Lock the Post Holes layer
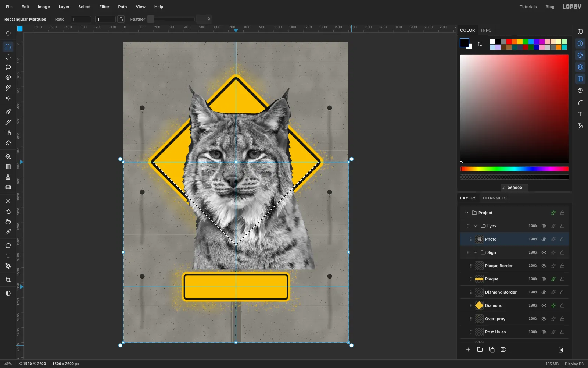Viewport: 588px width, 368px height. (x=562, y=332)
